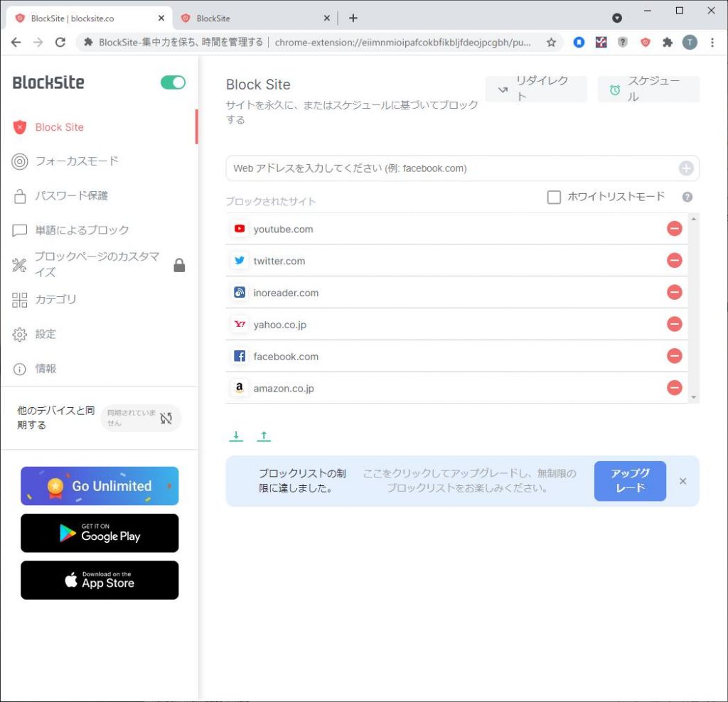Click the import list download arrow icon
The width and height of the screenshot is (728, 702).
[236, 436]
